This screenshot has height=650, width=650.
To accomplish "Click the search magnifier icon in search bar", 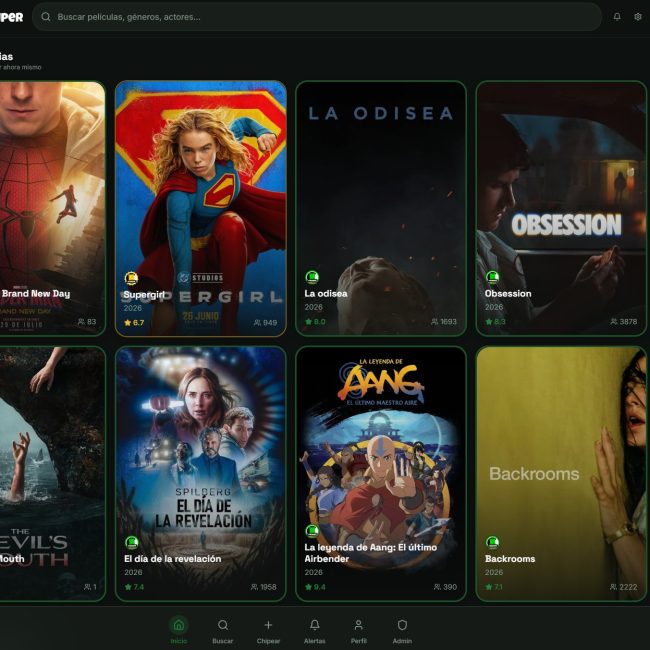I will click(x=46, y=17).
